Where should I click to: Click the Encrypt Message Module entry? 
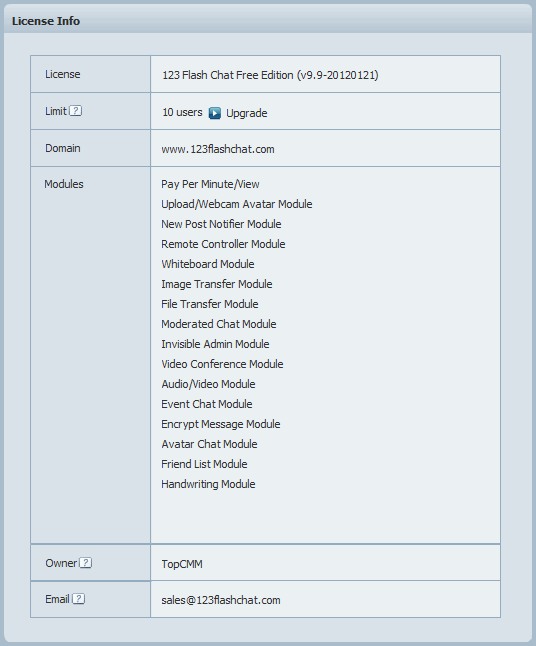pos(220,424)
